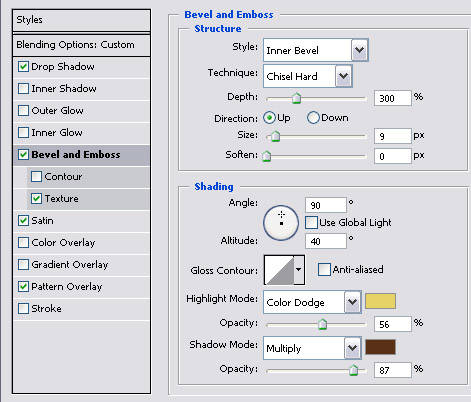Screen dimensions: 471x402
Task: Open the Gloss Contour picker arrow
Action: (x=299, y=270)
